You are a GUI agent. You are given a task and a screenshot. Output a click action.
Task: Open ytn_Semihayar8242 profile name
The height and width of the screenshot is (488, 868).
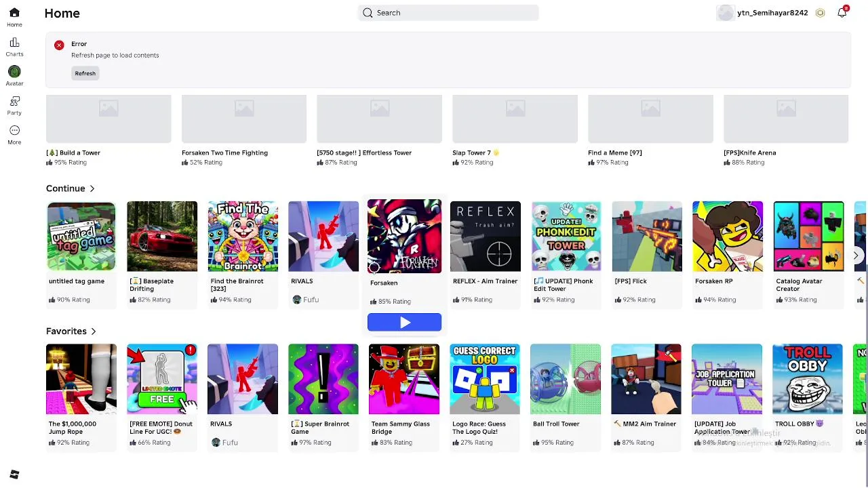[772, 13]
